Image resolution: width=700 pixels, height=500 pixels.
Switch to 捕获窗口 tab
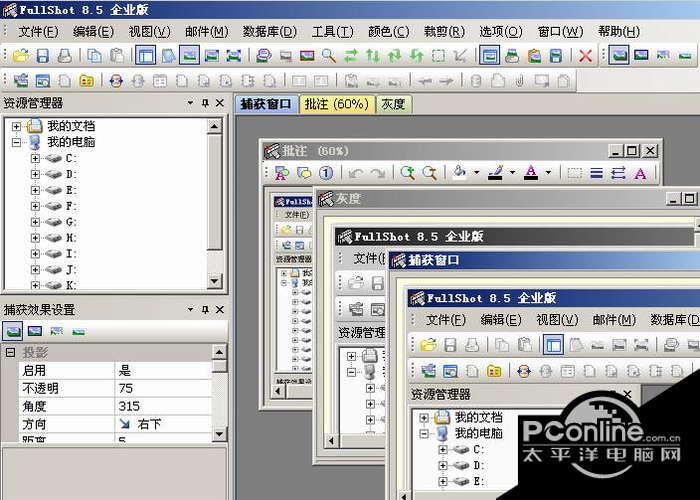(266, 104)
